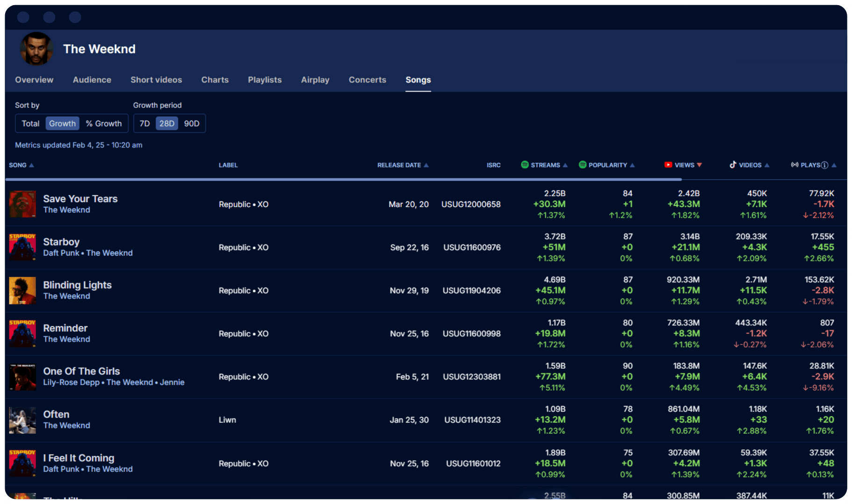Sort table by VIEWS column
The width and height of the screenshot is (852, 504).
coord(683,165)
